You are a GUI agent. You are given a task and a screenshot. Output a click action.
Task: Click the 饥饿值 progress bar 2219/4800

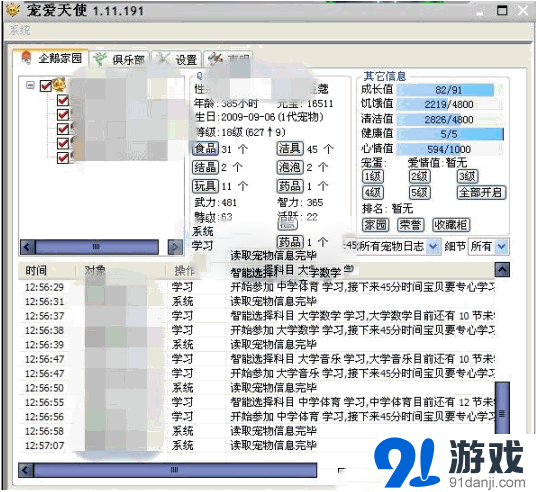tap(450, 104)
